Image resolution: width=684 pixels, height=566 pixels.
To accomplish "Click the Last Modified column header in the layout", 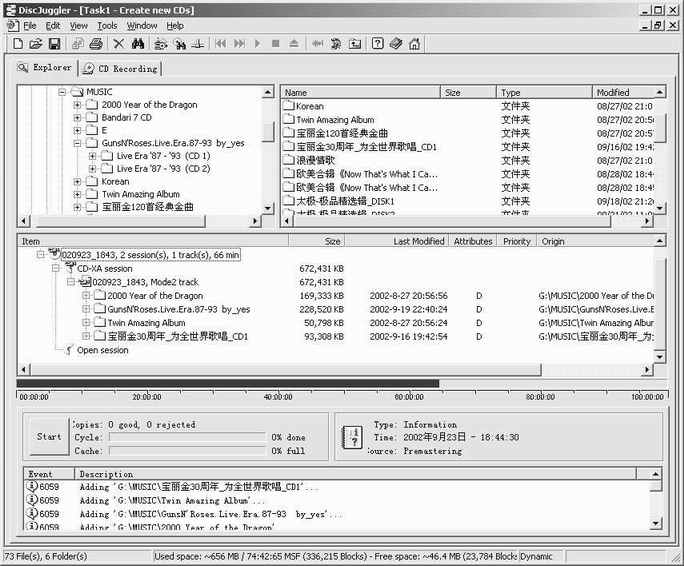I will (x=397, y=241).
